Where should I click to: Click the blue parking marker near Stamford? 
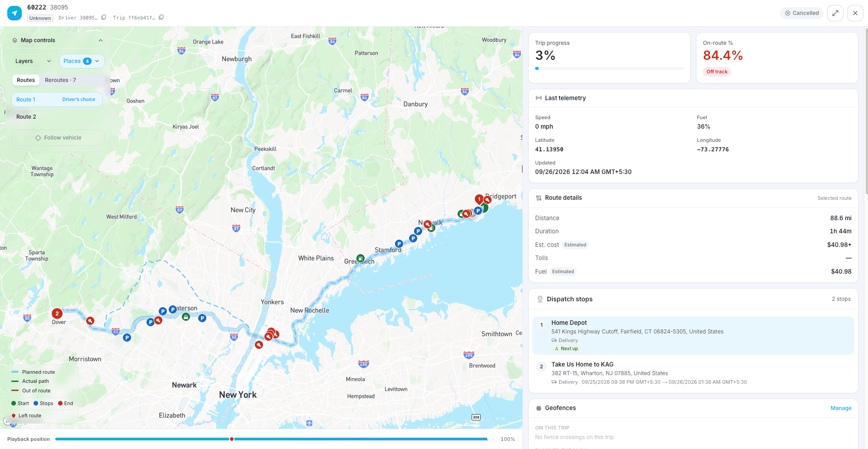pyautogui.click(x=399, y=244)
